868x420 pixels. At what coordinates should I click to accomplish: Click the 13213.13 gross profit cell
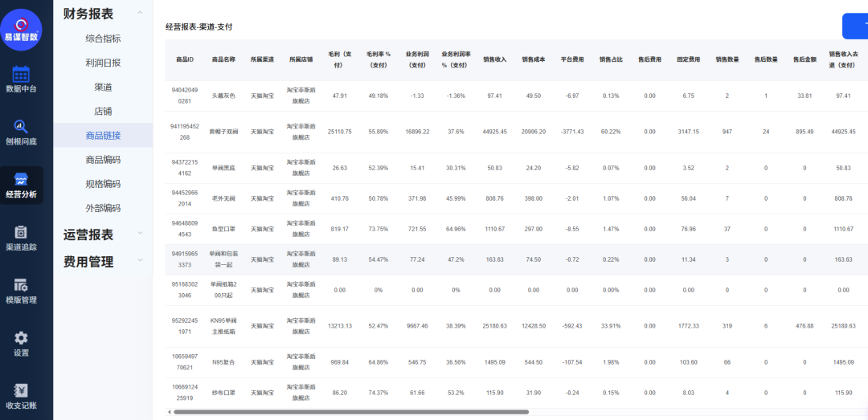339,326
